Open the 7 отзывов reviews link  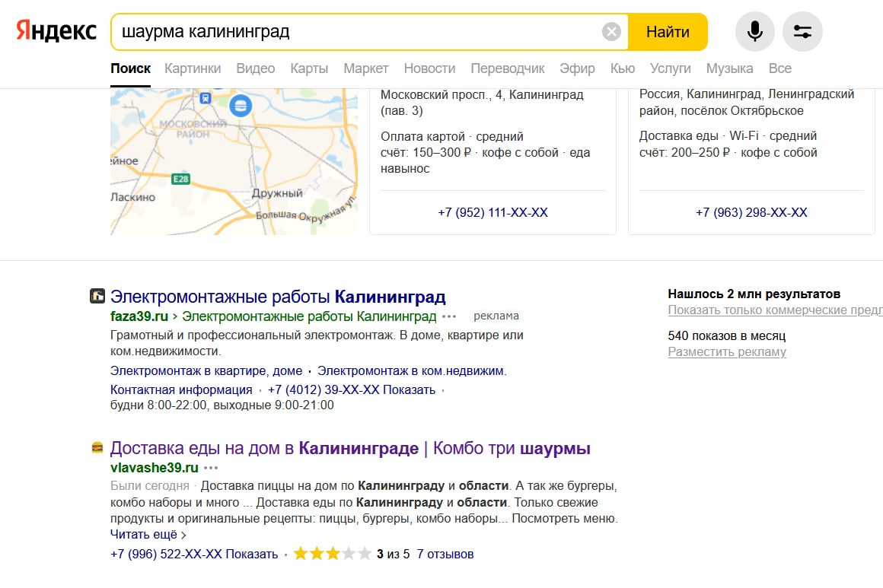pos(445,555)
